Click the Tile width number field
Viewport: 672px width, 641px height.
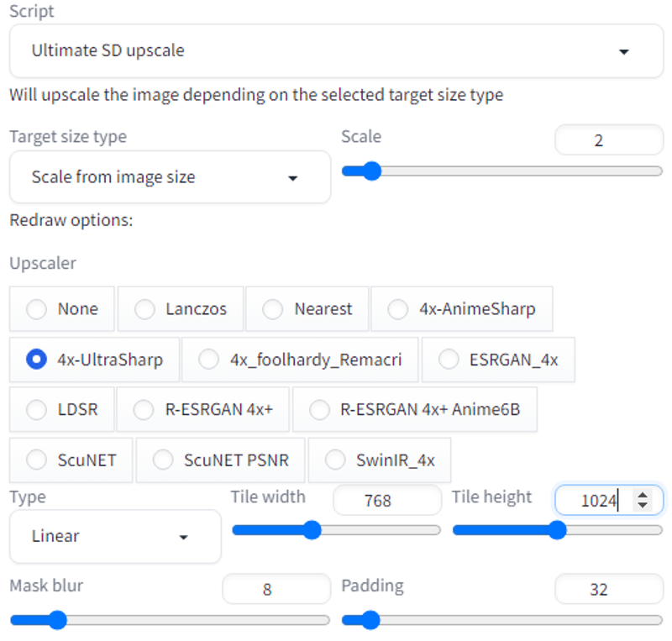click(x=387, y=501)
